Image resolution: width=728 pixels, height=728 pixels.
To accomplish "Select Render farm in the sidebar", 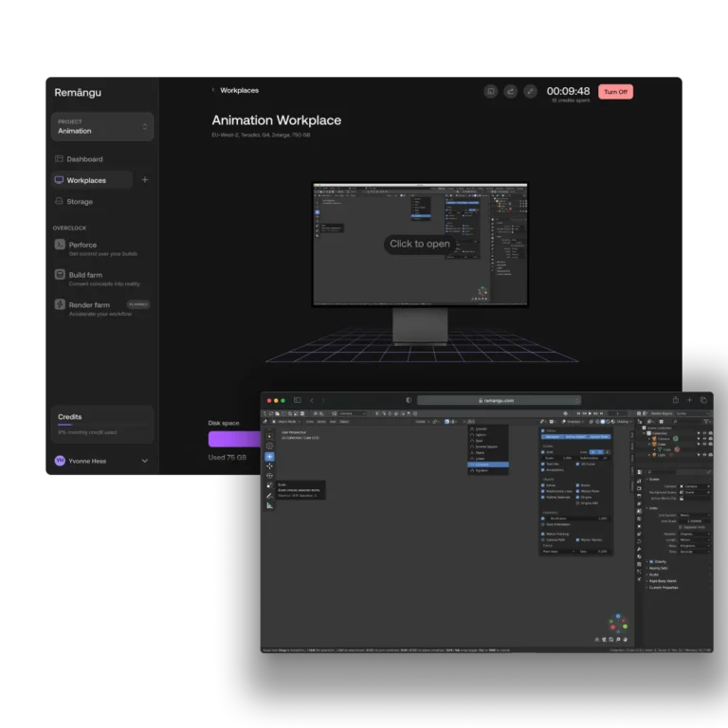I will pos(89,305).
